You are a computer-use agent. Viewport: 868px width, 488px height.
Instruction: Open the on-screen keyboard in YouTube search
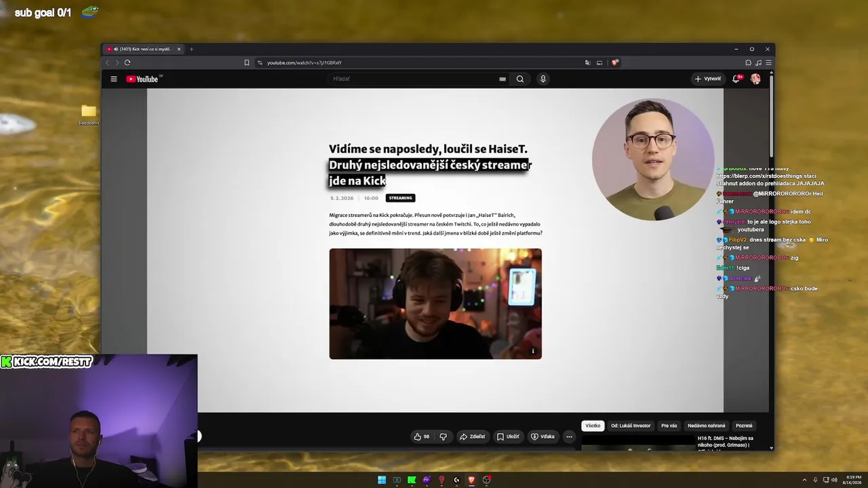point(502,79)
